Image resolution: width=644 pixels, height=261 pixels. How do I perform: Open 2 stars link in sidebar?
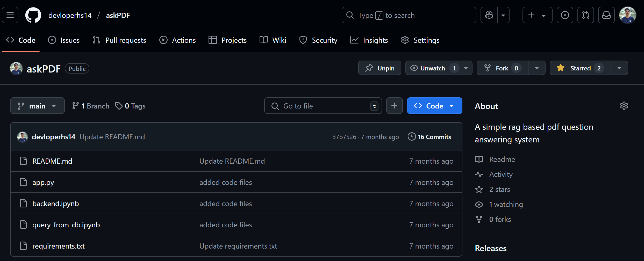pyautogui.click(x=492, y=189)
